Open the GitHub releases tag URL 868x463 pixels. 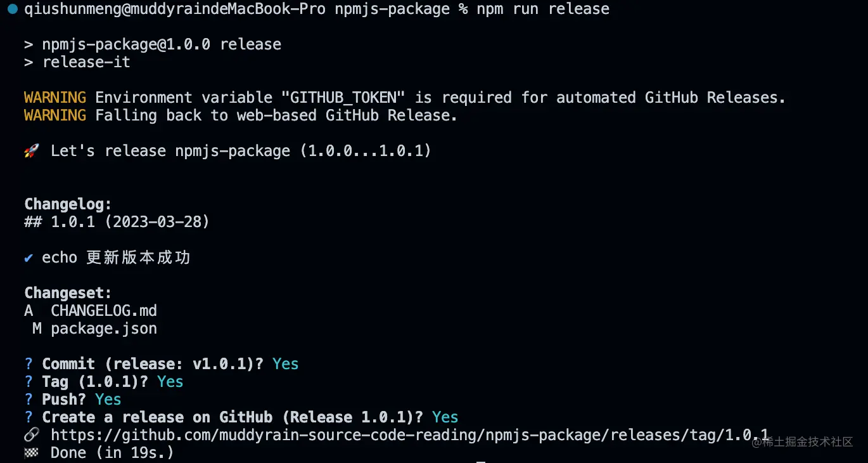tap(409, 435)
